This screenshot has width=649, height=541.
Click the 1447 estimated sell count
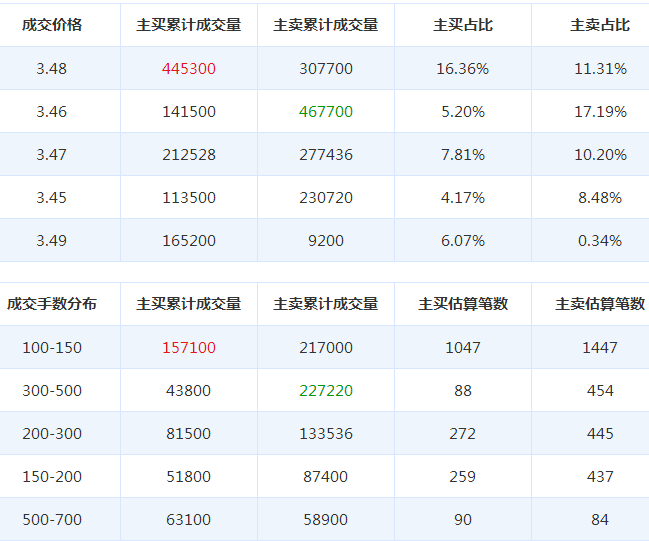[599, 348]
